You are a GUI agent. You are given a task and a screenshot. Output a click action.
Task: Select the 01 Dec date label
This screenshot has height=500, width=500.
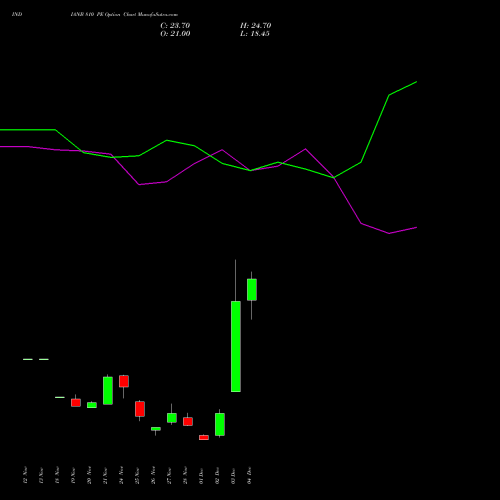pos(202,475)
